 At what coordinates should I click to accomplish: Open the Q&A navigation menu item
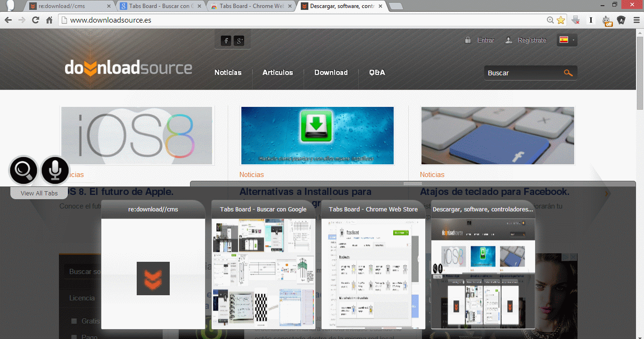pos(377,73)
